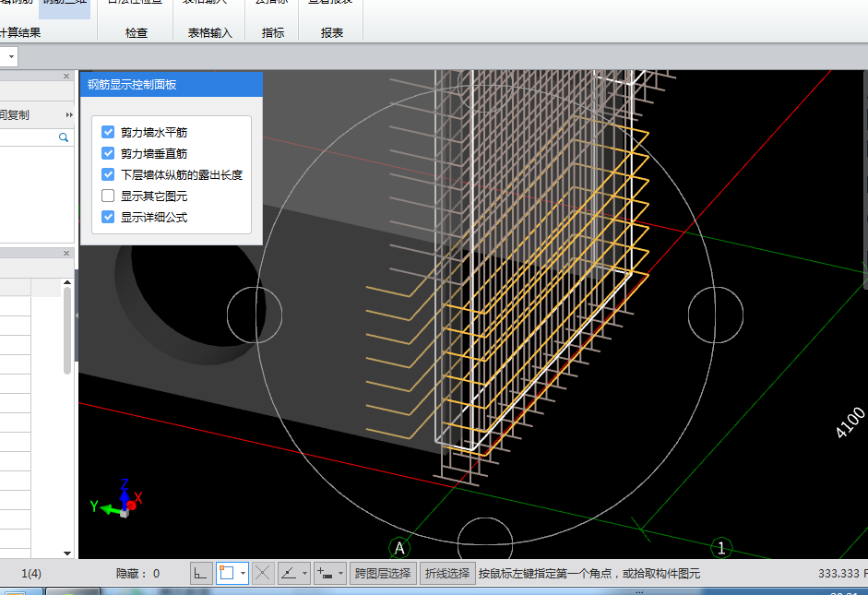Click the left panel vertical scrollbar thumb

[67, 331]
